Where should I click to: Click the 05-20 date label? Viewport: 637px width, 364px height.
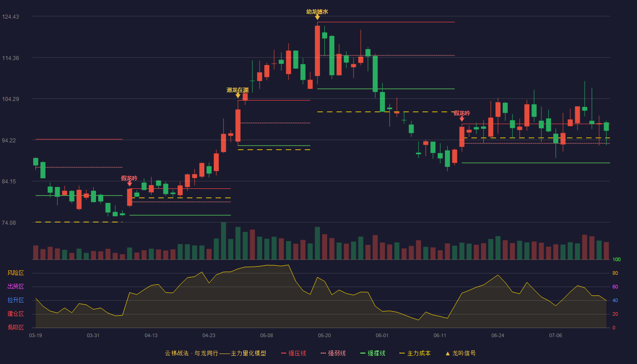pos(324,335)
